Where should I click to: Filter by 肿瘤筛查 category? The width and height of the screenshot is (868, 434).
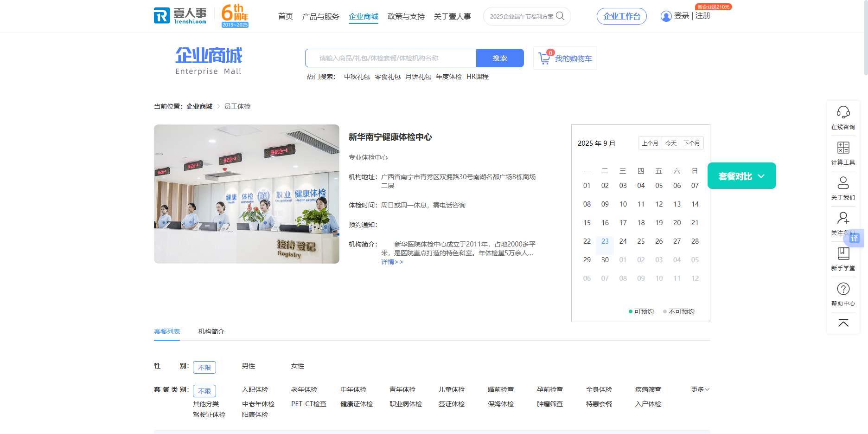(x=550, y=404)
